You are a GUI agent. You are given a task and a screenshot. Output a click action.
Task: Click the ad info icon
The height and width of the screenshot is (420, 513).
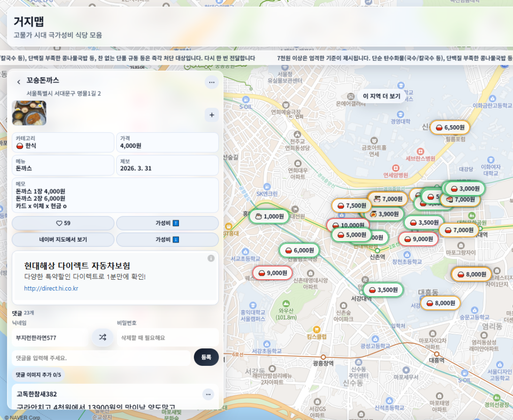click(x=211, y=258)
